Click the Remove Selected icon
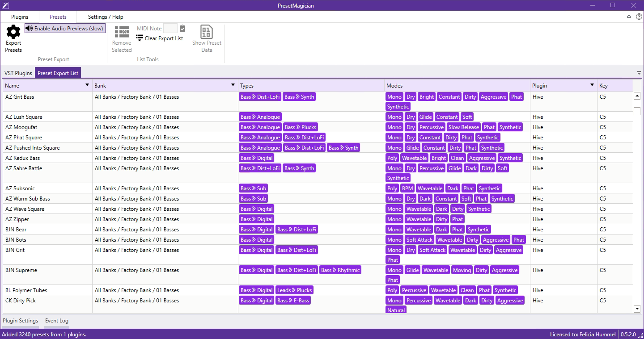This screenshot has height=339, width=644. 122,32
